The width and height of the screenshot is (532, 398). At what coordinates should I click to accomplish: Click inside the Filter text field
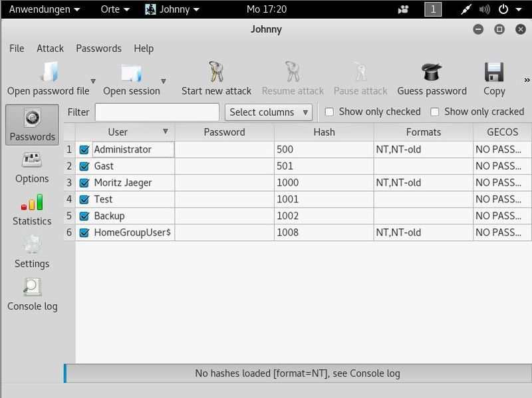[157, 112]
